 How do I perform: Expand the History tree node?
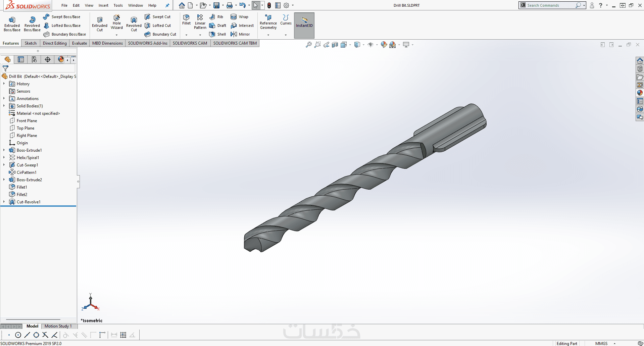(4, 84)
